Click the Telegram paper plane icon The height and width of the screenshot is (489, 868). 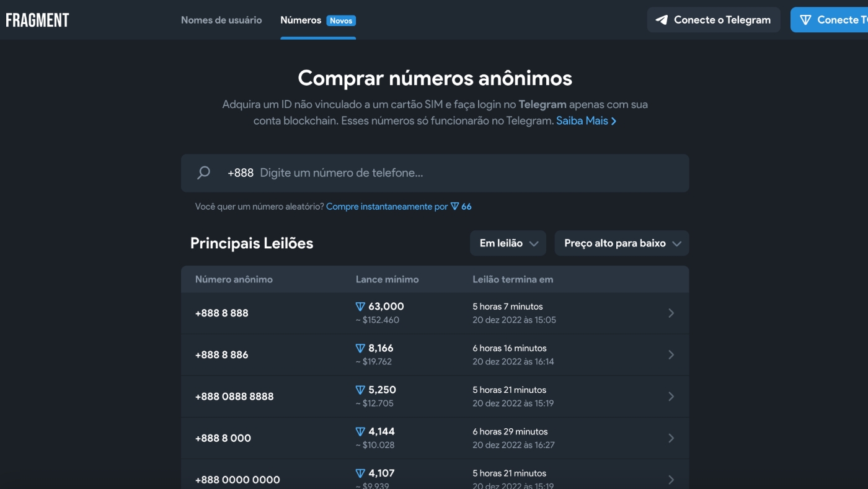click(x=662, y=20)
